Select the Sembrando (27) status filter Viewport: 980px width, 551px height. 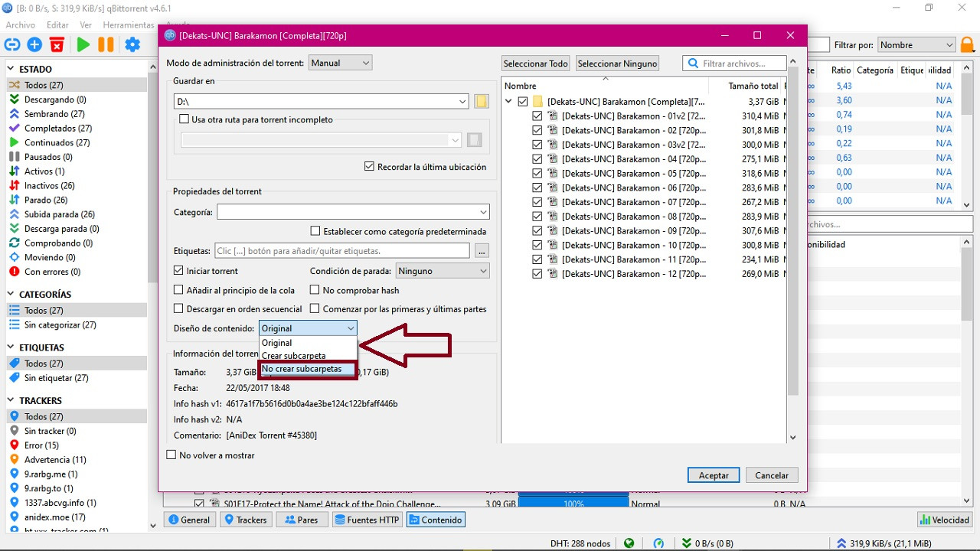[54, 114]
